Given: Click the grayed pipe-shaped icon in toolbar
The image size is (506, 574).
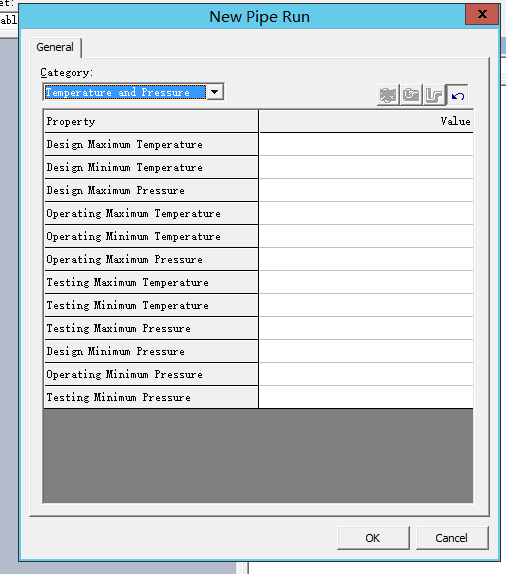Looking at the screenshot, I should tap(434, 95).
